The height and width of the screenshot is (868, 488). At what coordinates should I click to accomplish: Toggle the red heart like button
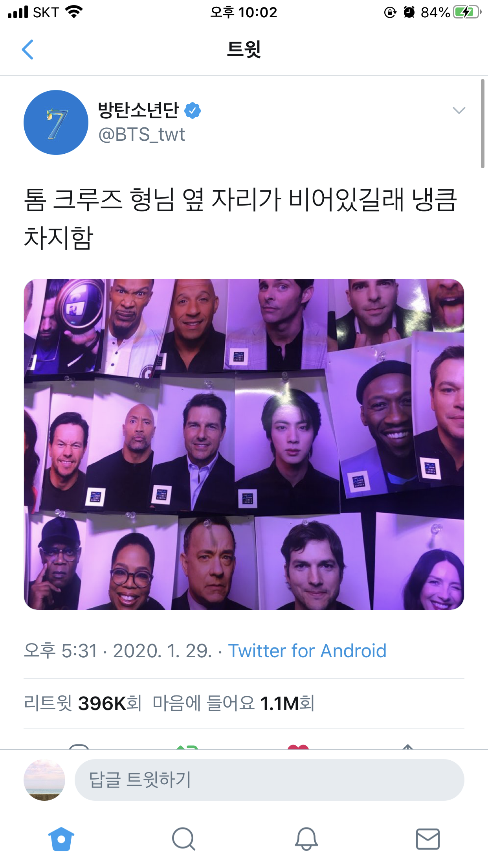[298, 747]
